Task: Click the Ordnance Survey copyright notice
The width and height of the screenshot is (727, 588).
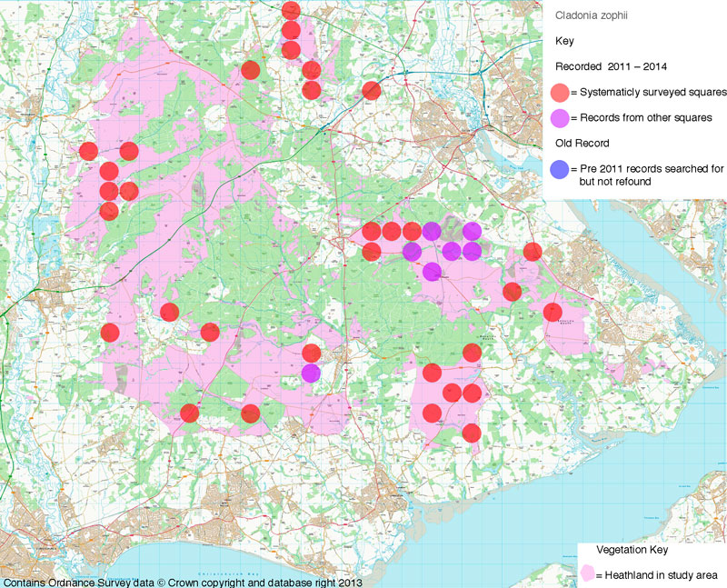Action: point(182,581)
